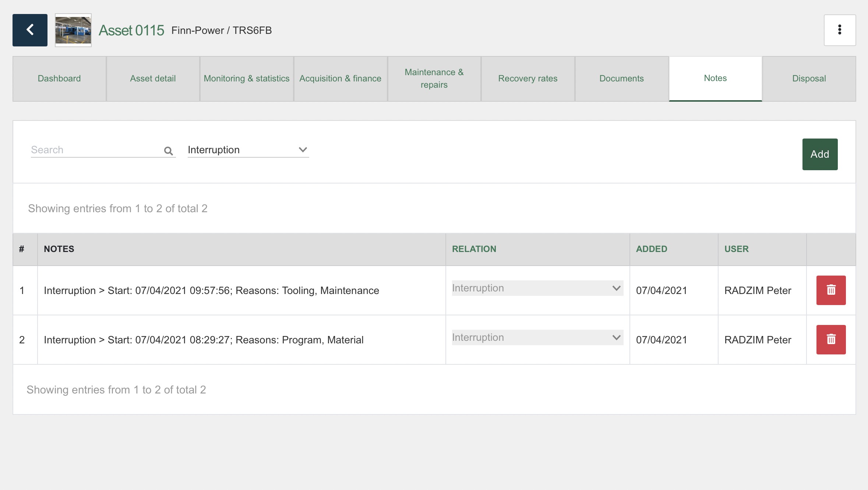Click the search magnifier icon

tap(168, 150)
